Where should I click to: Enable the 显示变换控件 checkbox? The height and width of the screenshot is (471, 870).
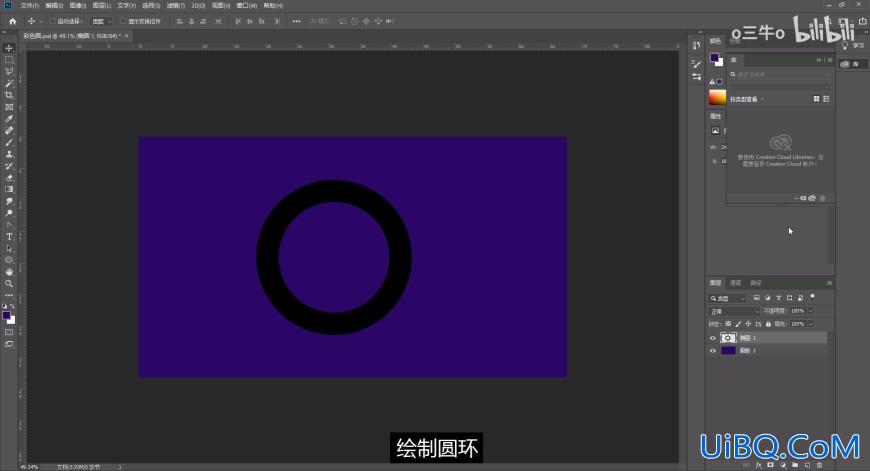(123, 21)
